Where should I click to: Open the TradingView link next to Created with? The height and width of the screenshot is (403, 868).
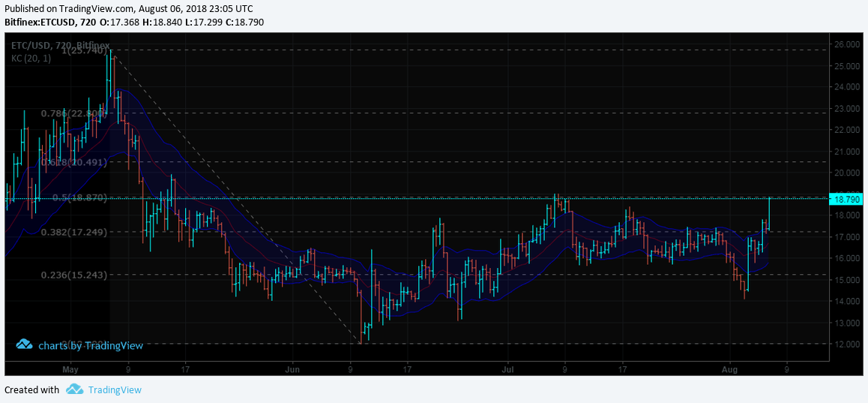[115, 389]
